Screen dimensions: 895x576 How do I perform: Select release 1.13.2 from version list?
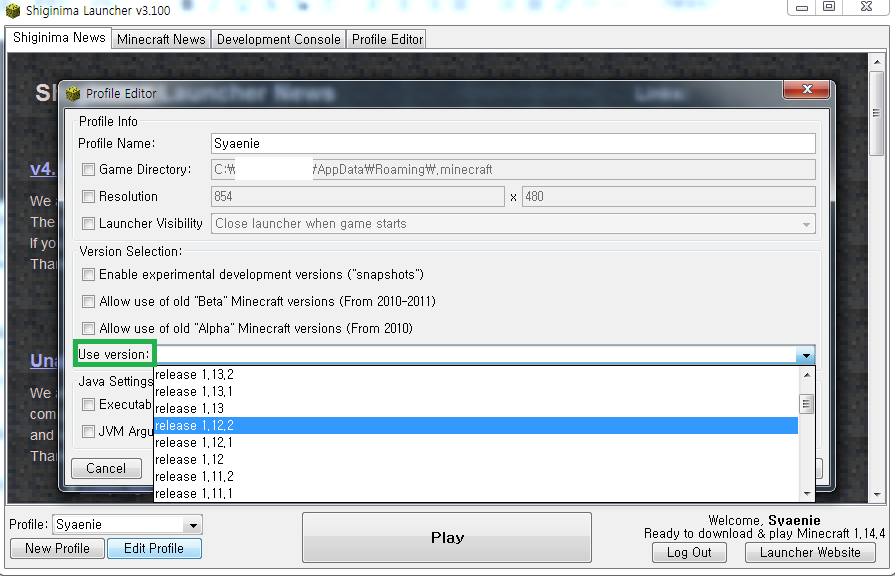tap(475, 374)
